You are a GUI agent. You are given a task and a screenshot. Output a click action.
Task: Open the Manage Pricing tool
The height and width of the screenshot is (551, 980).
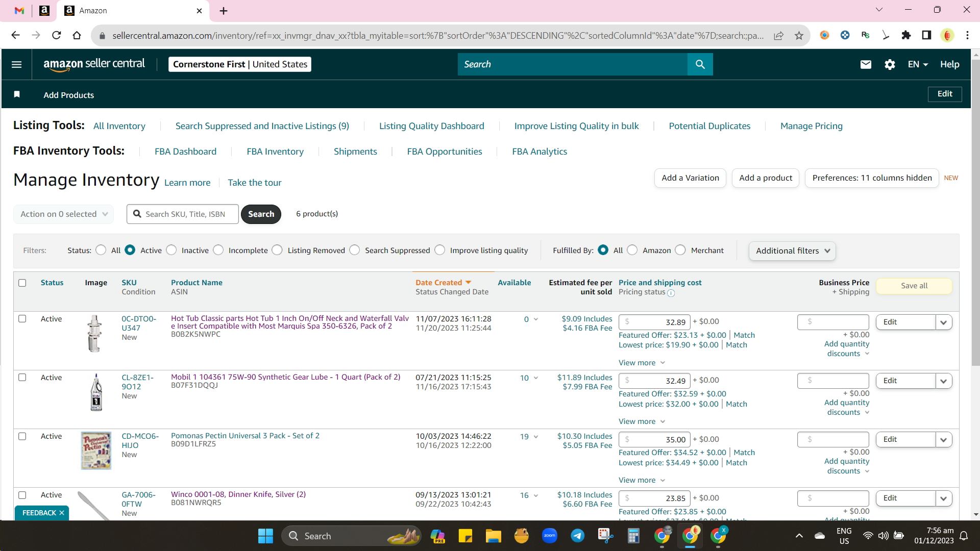pos(812,126)
